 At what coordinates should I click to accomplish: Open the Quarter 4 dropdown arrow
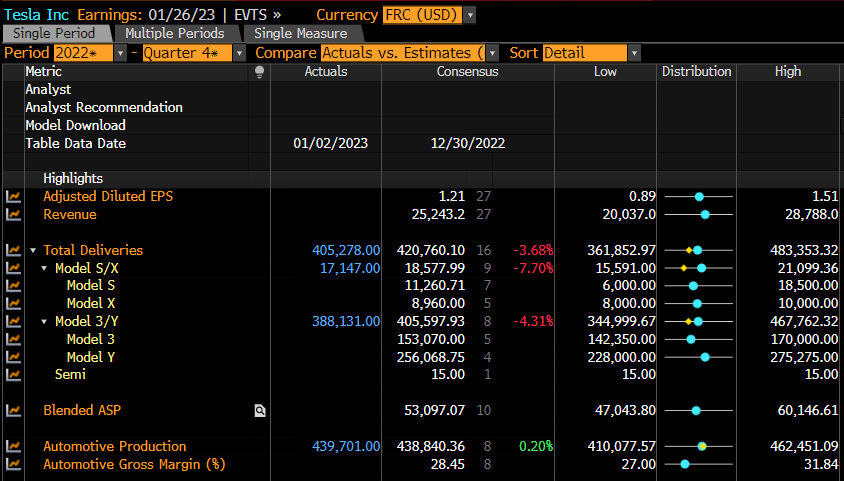point(240,53)
